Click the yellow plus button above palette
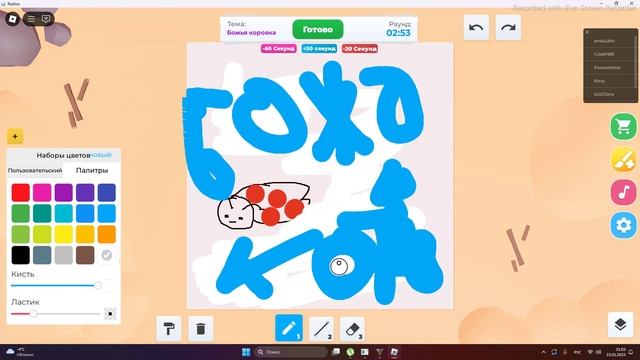 tap(15, 136)
